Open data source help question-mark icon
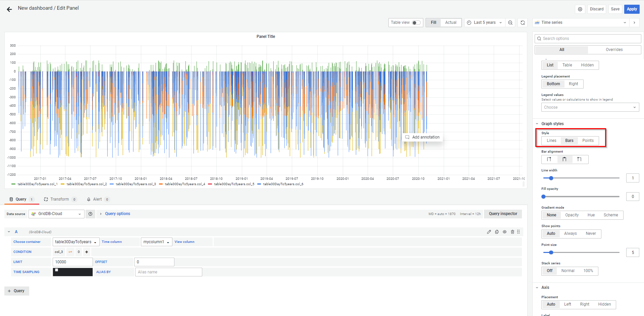The image size is (644, 316). coord(90,214)
